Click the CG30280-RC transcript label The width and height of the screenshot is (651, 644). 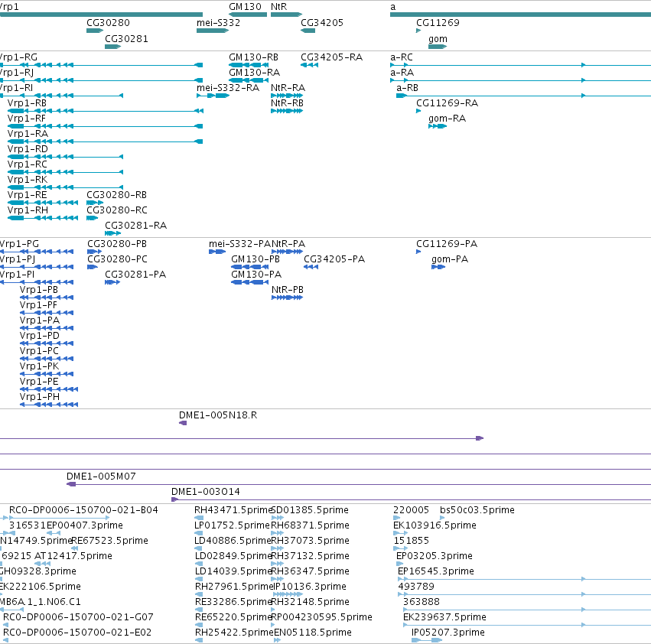pyautogui.click(x=117, y=210)
